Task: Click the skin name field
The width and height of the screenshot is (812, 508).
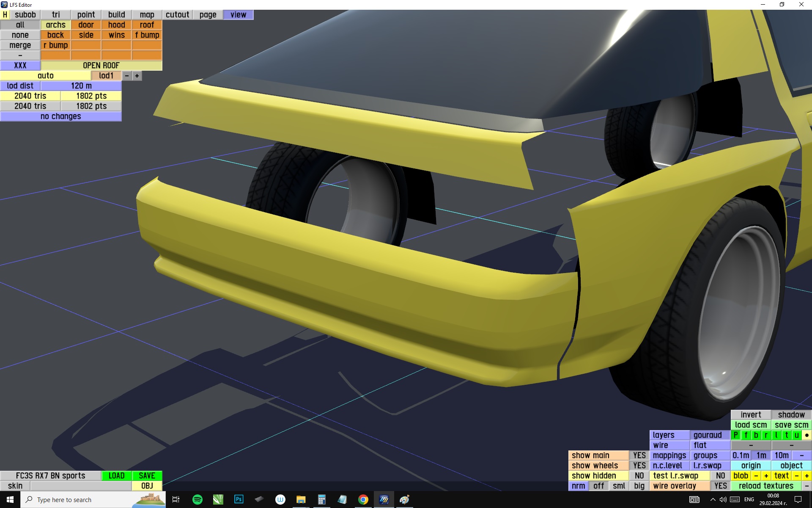Action: coord(80,486)
